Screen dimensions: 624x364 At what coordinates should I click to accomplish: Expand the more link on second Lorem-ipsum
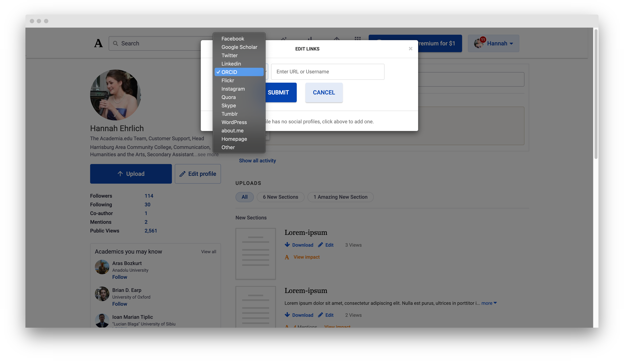[487, 303]
